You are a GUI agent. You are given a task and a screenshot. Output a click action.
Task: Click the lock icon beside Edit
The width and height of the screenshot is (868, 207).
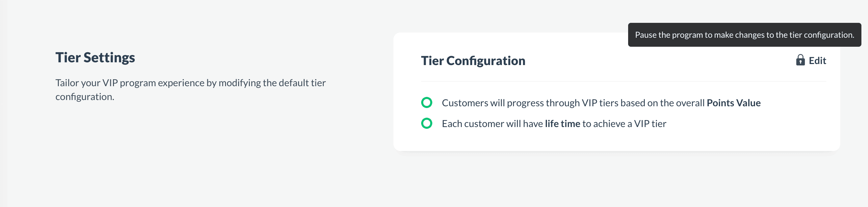[800, 60]
